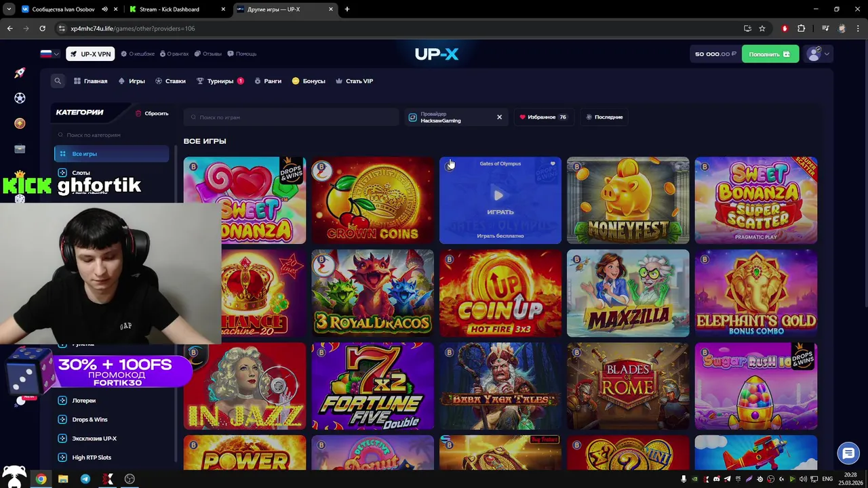Screen dimensions: 868x488
Task: Go back with the browser back arrow
Action: click(10, 28)
